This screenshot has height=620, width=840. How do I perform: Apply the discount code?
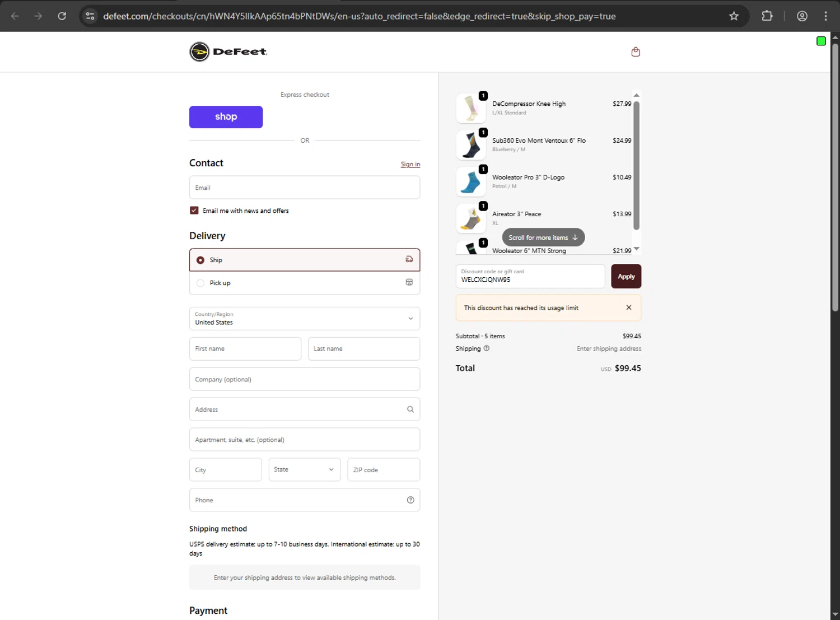pyautogui.click(x=626, y=277)
